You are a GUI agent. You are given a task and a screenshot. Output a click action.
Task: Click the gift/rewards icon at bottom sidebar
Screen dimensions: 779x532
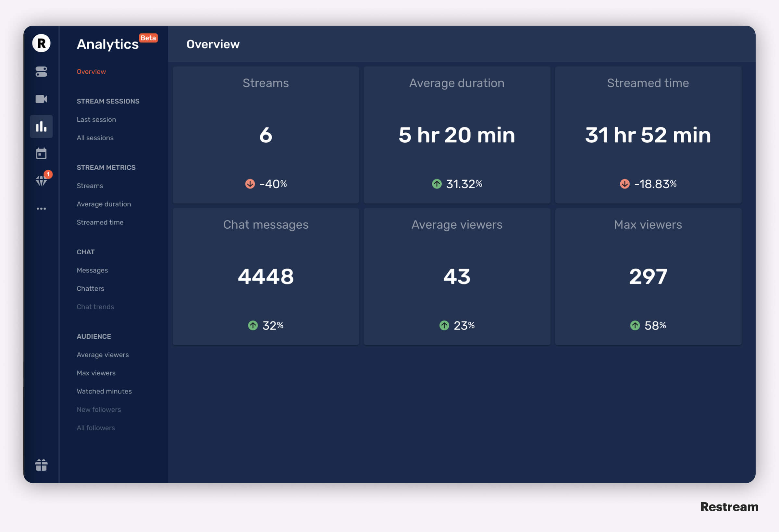click(41, 464)
